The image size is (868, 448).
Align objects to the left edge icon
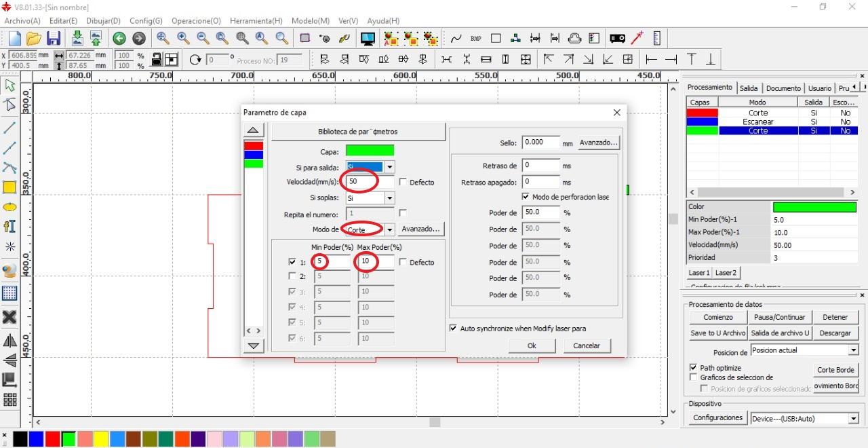point(324,60)
